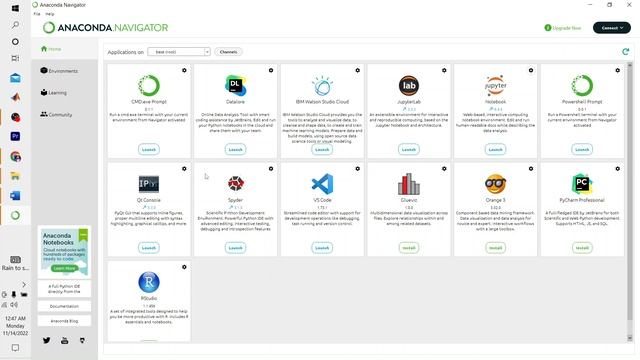Open options gear on IBM Watson tile
The height and width of the screenshot is (360, 640).
coord(358,70)
